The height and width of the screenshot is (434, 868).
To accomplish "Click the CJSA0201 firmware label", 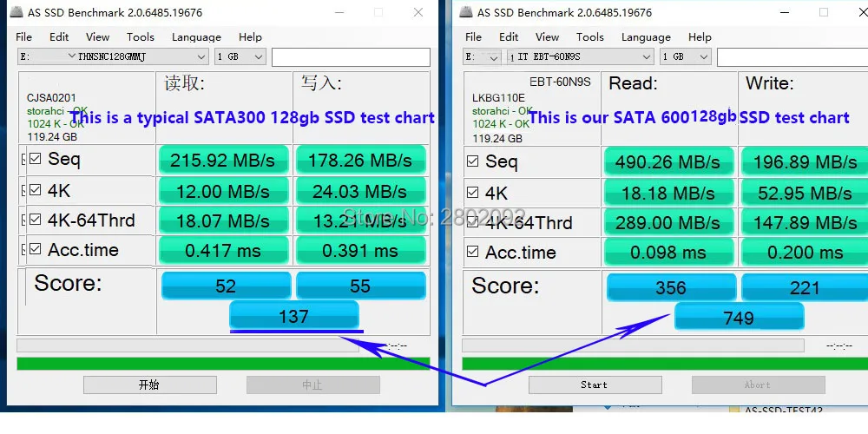I will 51,98.
